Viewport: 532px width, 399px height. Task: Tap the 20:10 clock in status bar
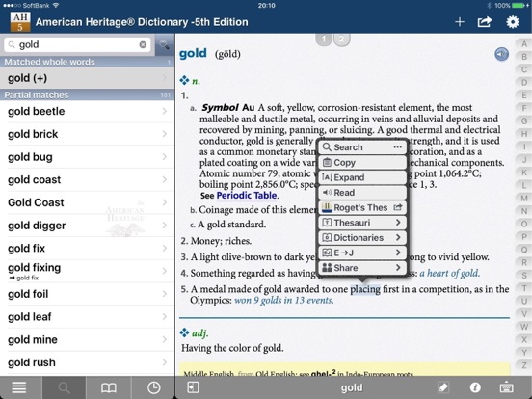coord(266,6)
